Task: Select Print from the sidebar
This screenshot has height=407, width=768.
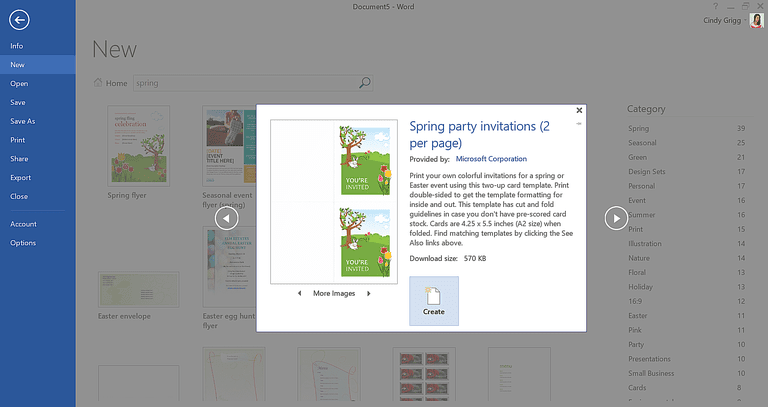Action: (18, 140)
